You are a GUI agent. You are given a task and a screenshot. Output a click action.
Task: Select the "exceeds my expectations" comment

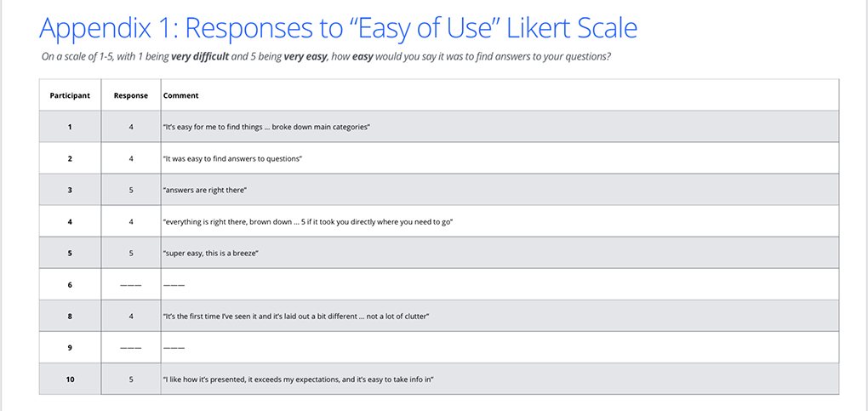(x=305, y=379)
